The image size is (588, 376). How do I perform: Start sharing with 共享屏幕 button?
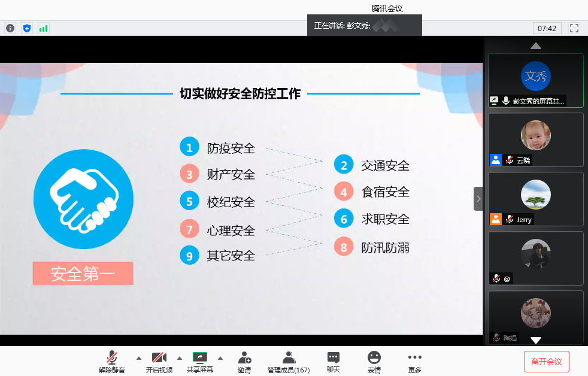coord(199,362)
